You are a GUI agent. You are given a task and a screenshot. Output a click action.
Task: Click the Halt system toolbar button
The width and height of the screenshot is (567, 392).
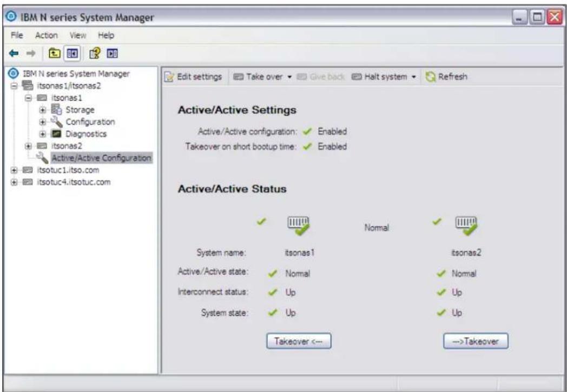(x=379, y=77)
